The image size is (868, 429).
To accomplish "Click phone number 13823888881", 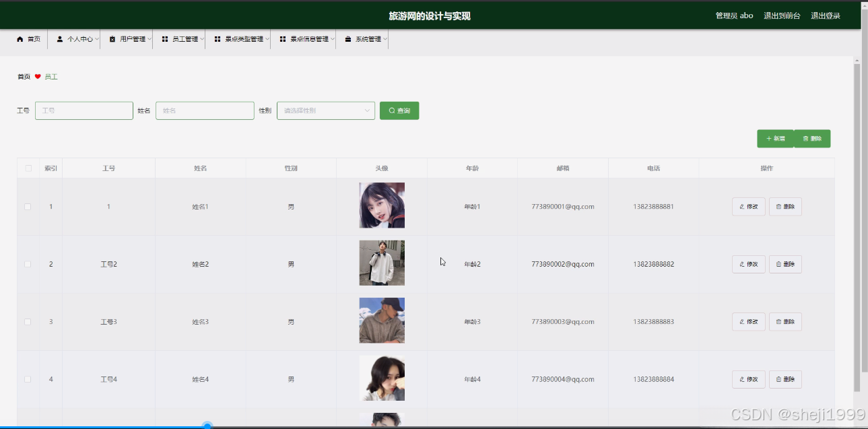I will pyautogui.click(x=653, y=207).
